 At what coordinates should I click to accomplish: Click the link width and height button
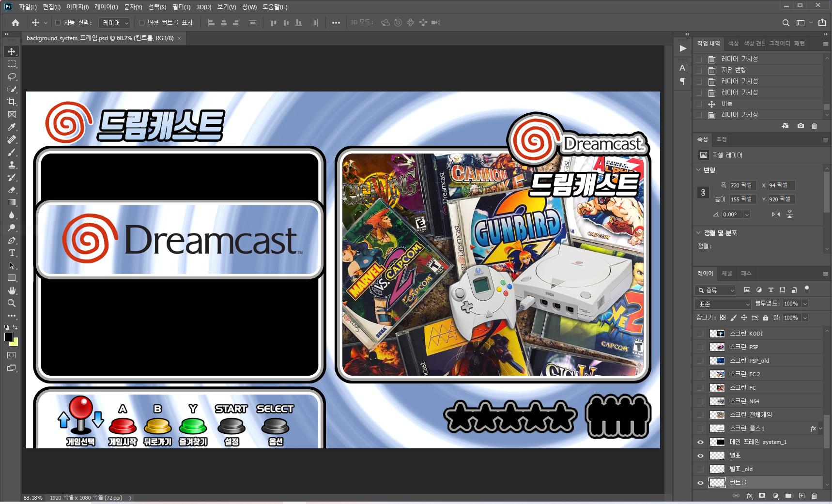pyautogui.click(x=703, y=192)
